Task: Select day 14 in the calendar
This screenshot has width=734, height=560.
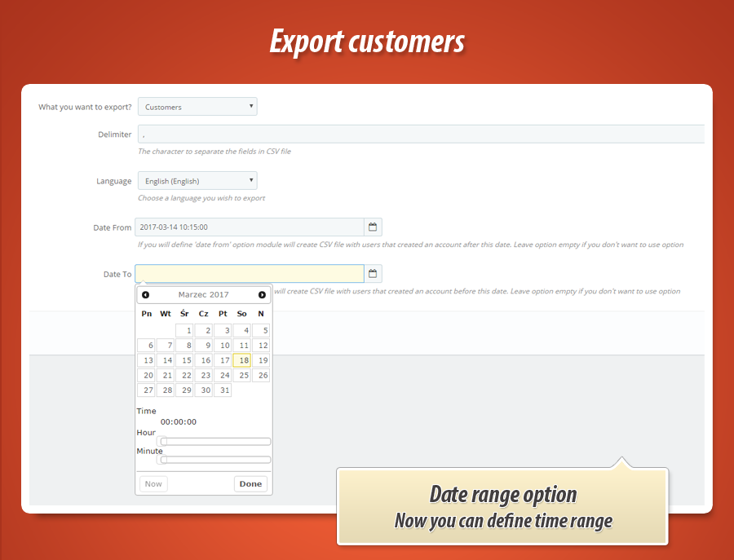Action: tap(166, 360)
